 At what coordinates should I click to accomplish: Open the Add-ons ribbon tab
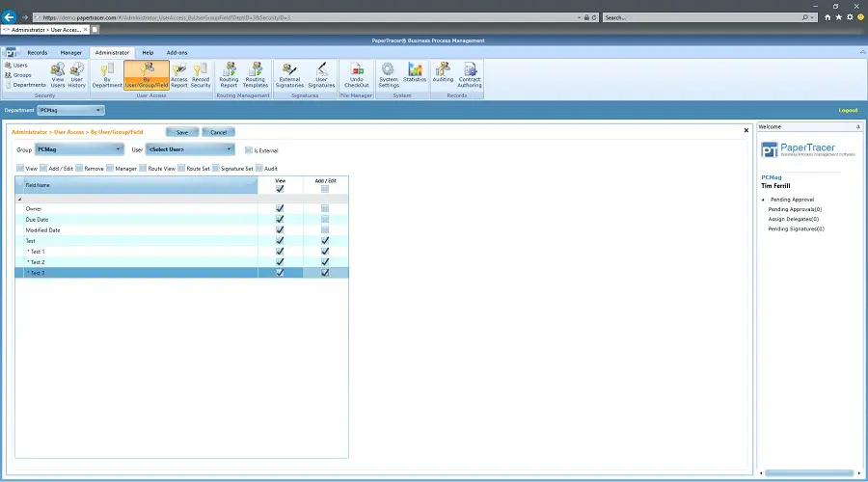coord(176,53)
